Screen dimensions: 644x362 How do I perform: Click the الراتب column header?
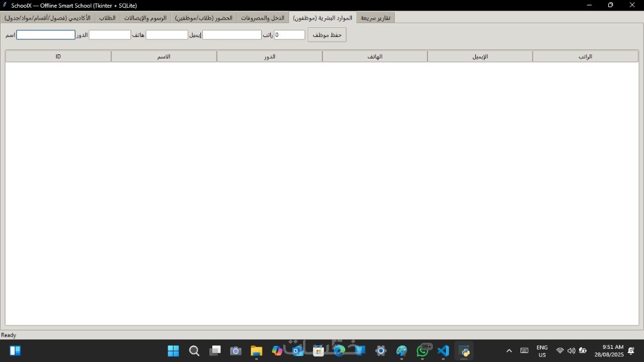[586, 56]
